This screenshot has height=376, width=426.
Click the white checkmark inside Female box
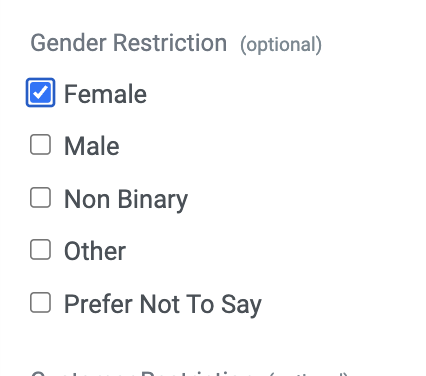point(40,92)
